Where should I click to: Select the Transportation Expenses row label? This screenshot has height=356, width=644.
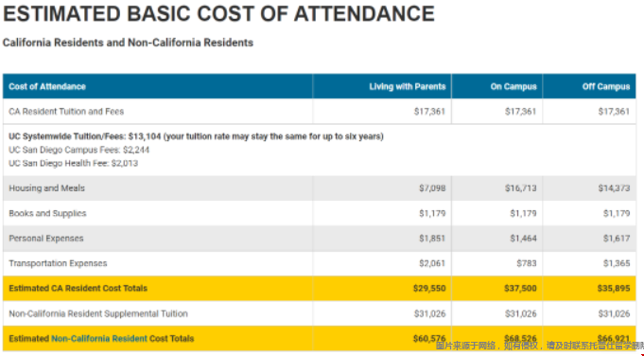pos(58,263)
